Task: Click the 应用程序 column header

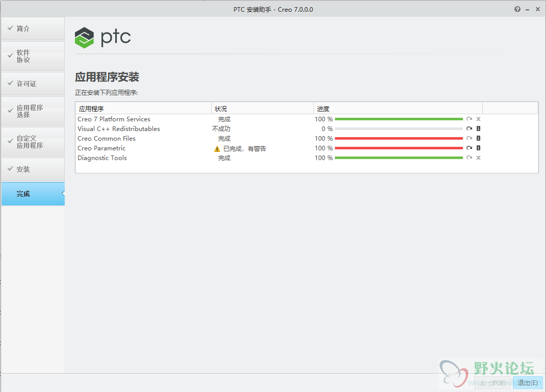Action: (x=143, y=109)
